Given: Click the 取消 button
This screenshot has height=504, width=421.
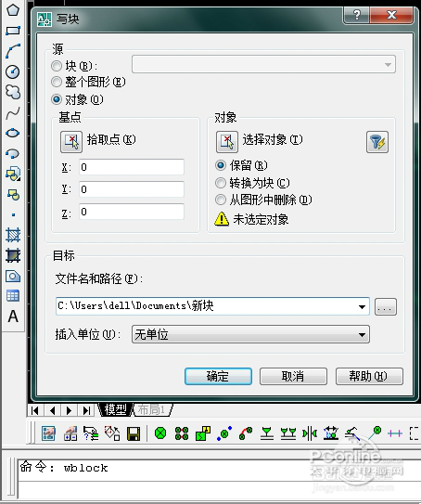Looking at the screenshot, I should point(293,376).
